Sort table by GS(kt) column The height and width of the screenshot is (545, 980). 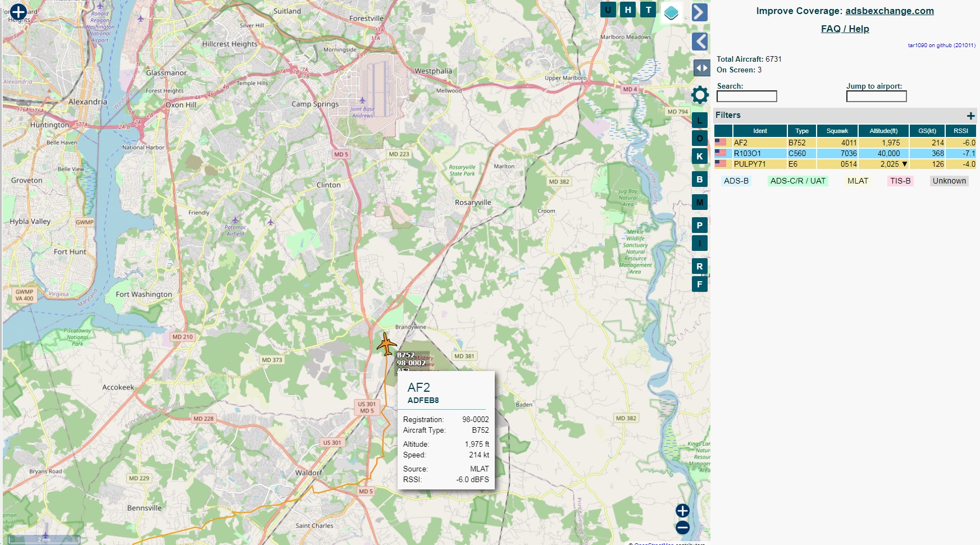pos(927,131)
